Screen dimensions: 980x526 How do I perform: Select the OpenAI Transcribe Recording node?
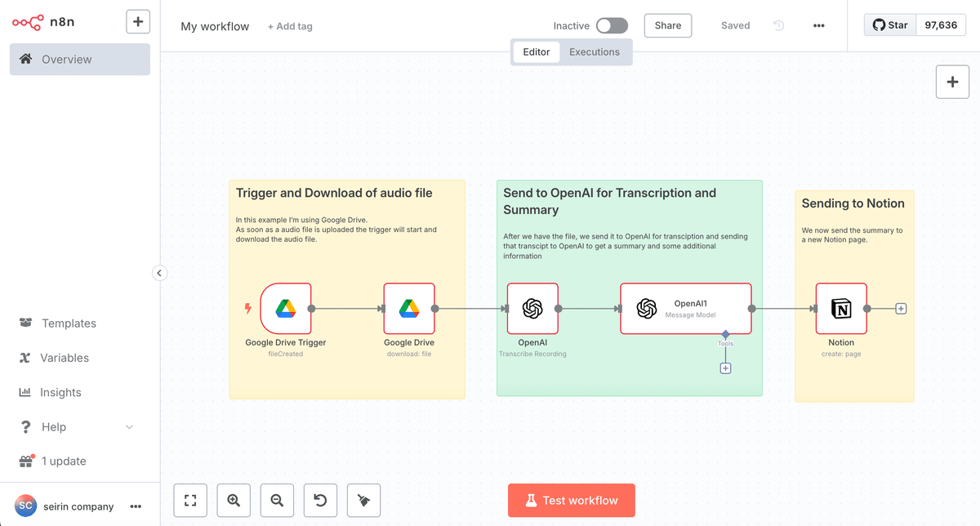click(x=532, y=309)
